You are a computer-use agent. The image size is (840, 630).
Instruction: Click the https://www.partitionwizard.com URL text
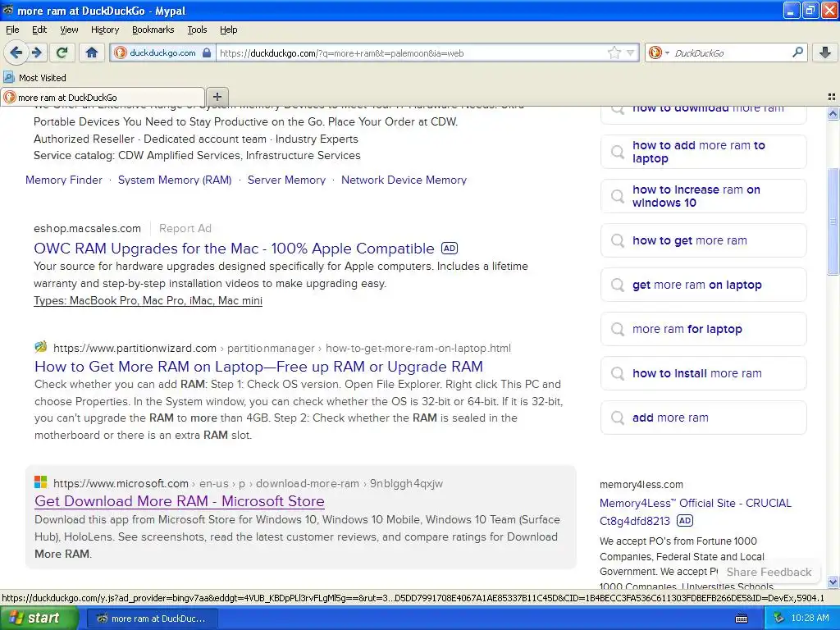click(135, 348)
